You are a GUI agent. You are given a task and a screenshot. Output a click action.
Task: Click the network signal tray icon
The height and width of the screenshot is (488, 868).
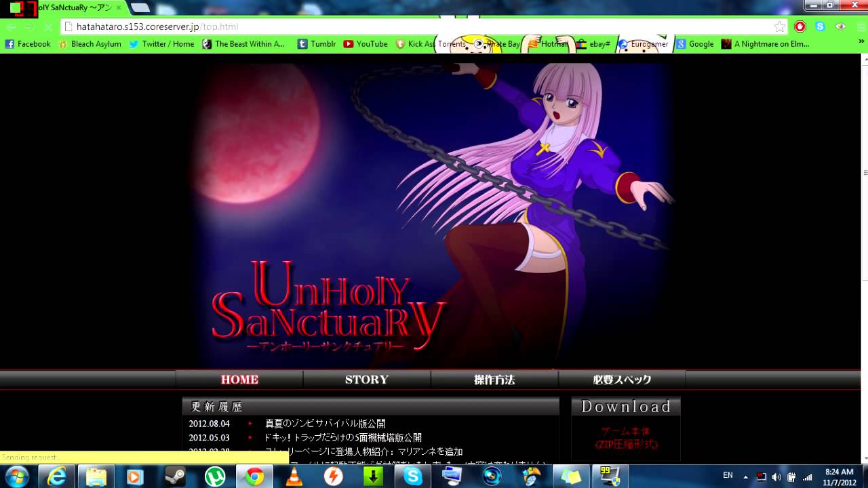(807, 476)
